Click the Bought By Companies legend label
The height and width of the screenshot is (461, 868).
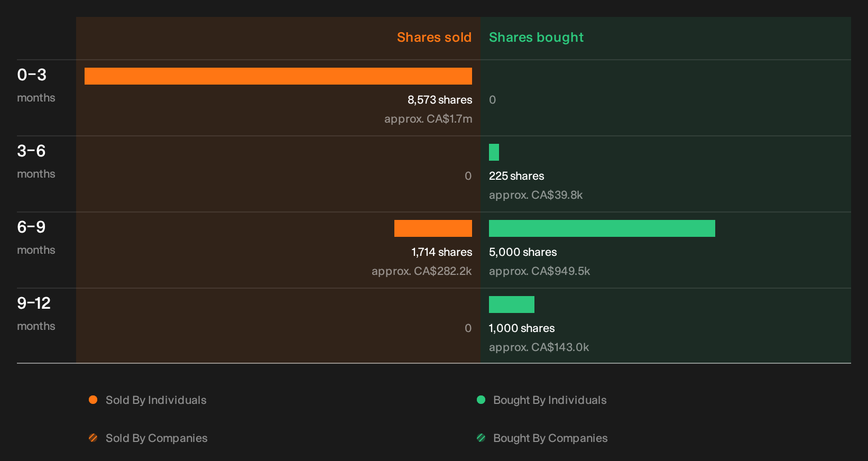coord(550,438)
